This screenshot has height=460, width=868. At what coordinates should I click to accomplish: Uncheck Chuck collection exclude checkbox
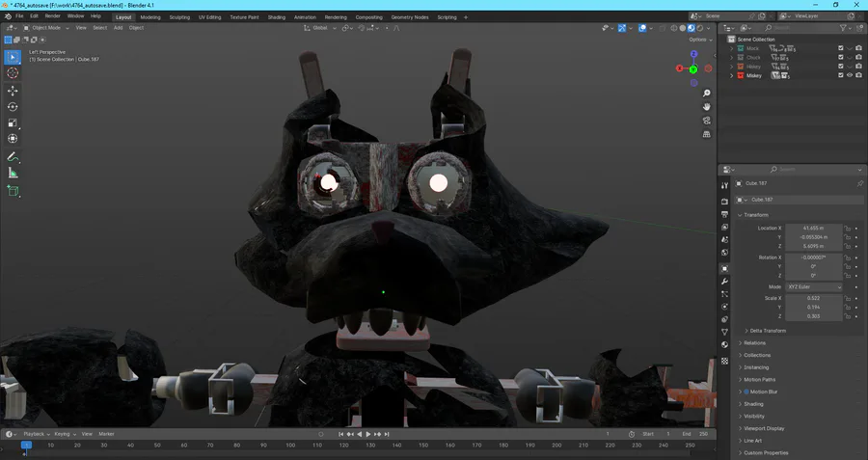click(841, 58)
